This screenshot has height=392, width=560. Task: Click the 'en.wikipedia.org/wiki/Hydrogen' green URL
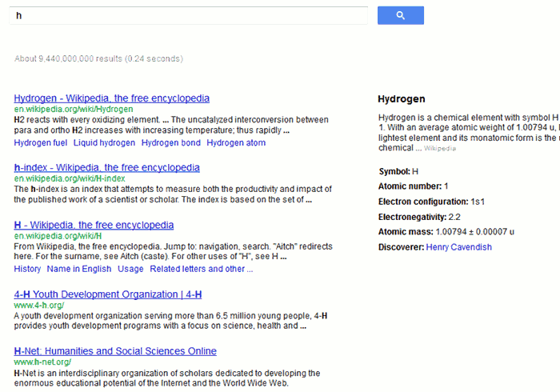[x=74, y=110]
